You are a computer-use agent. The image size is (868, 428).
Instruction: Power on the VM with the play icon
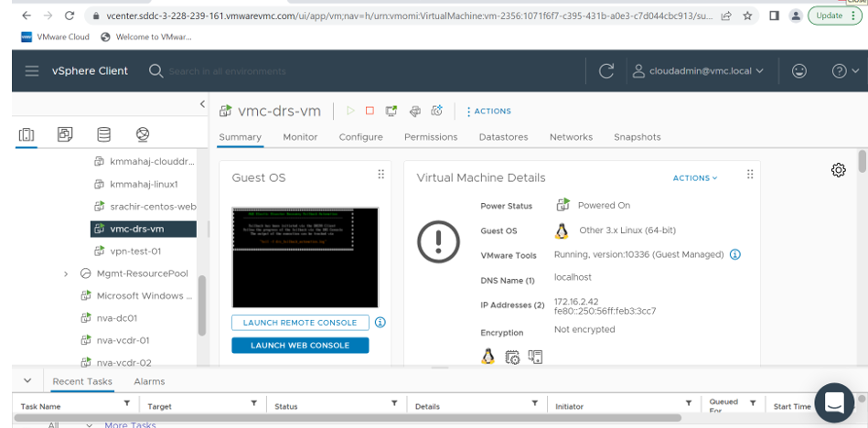(350, 111)
